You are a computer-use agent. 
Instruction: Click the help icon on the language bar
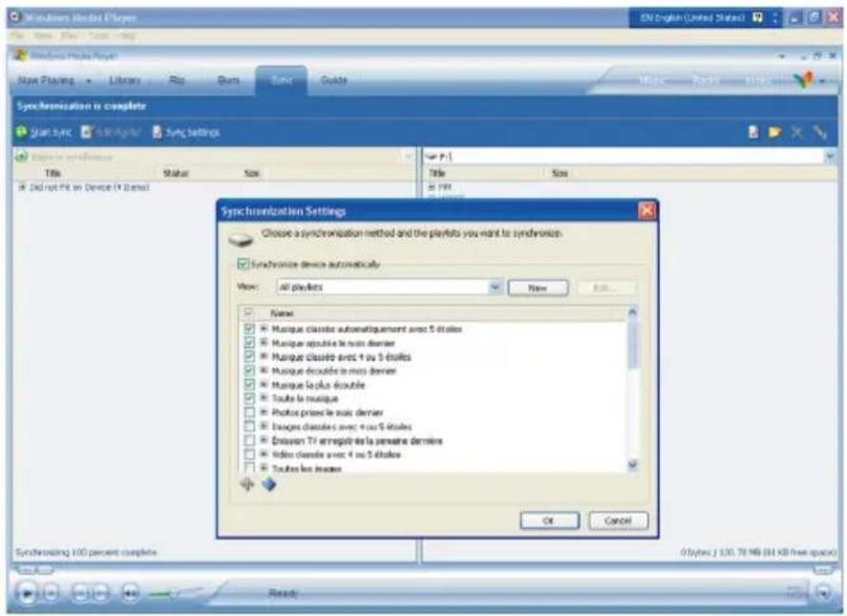coord(758,18)
